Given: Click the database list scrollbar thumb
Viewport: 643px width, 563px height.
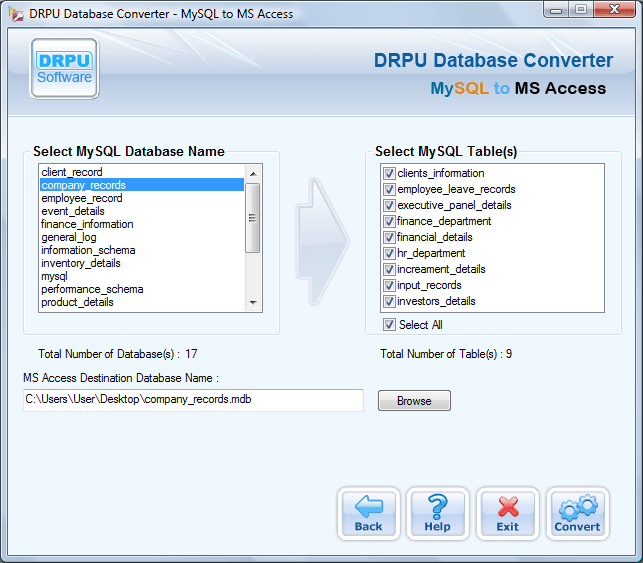Looking at the screenshot, I should tap(253, 218).
